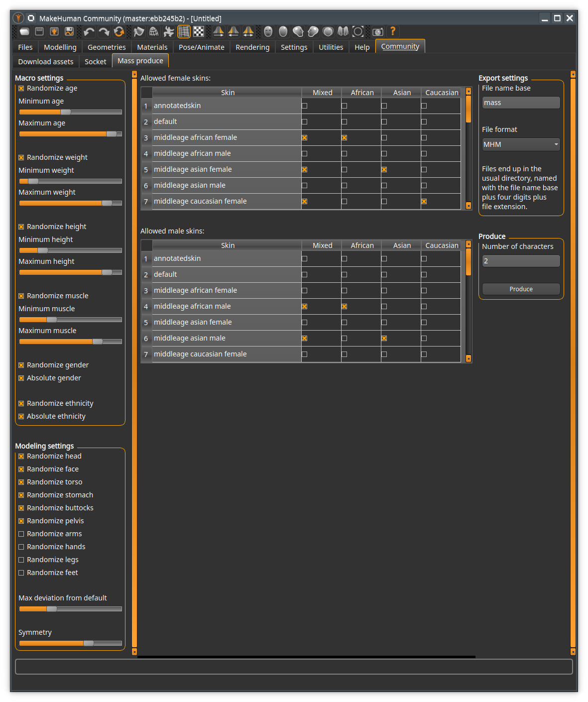Click the File name base input field
The image size is (588, 702).
(x=521, y=103)
